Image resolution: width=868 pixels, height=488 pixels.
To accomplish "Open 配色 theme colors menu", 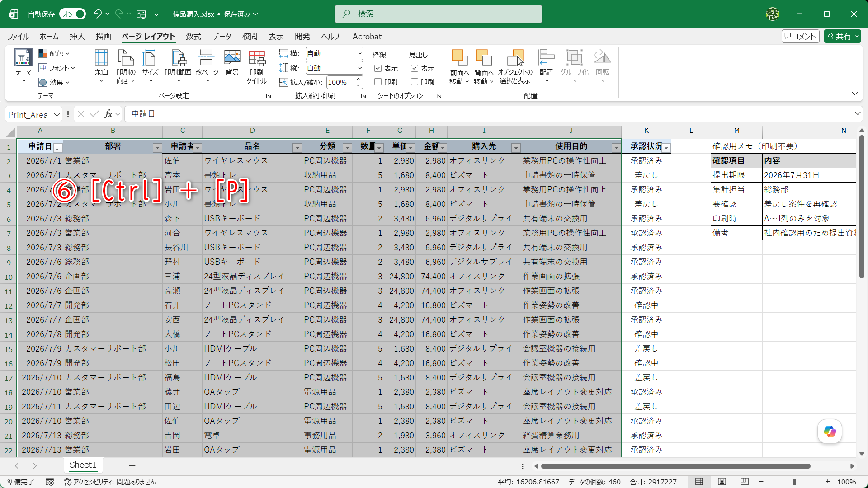I will [54, 53].
